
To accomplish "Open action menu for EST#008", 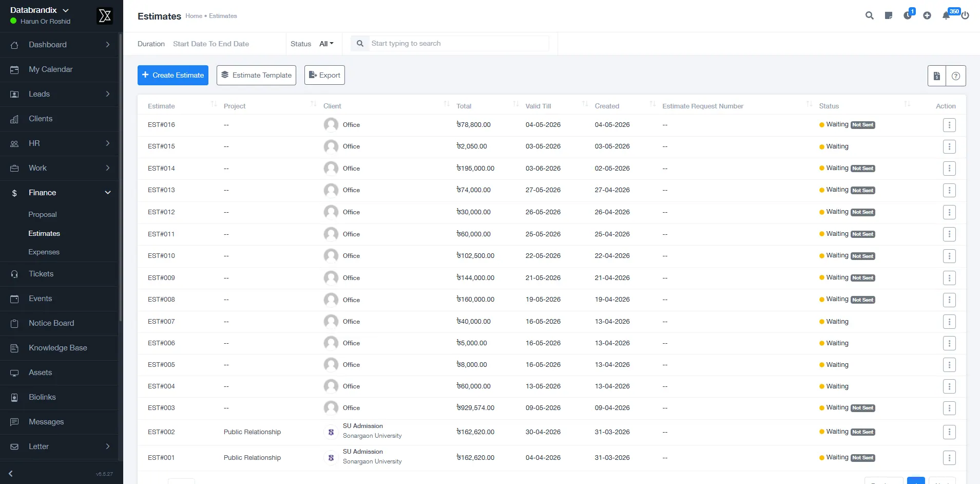I will click(x=949, y=300).
